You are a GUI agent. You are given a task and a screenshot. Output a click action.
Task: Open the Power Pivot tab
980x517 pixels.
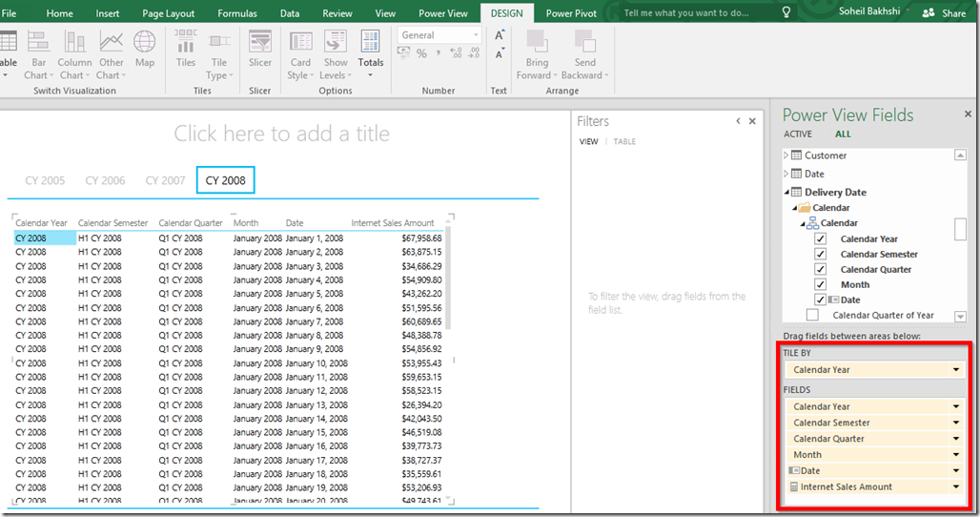(571, 13)
